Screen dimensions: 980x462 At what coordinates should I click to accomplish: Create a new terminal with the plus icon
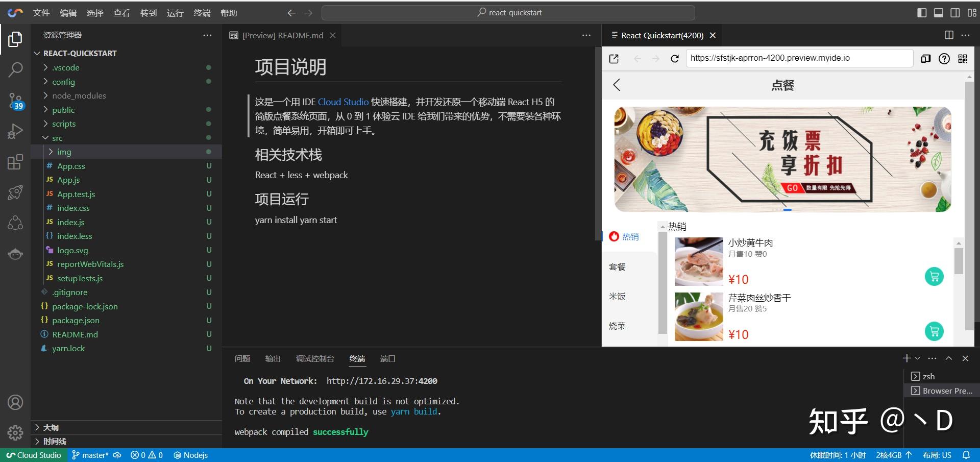(906, 358)
